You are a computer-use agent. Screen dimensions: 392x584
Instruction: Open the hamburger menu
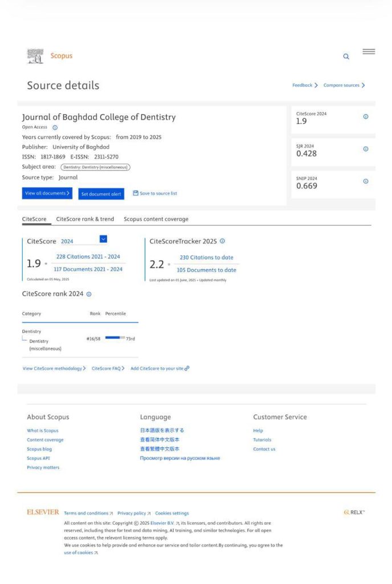369,51
